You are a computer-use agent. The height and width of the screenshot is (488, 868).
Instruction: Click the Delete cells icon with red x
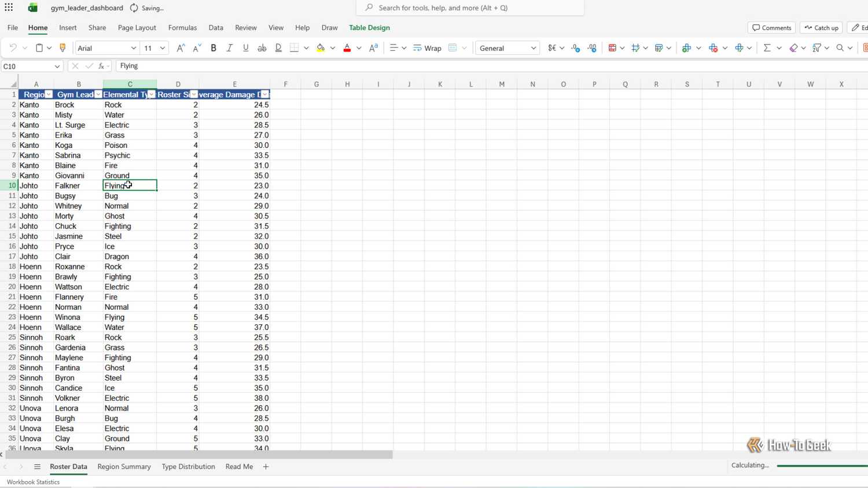(x=713, y=48)
